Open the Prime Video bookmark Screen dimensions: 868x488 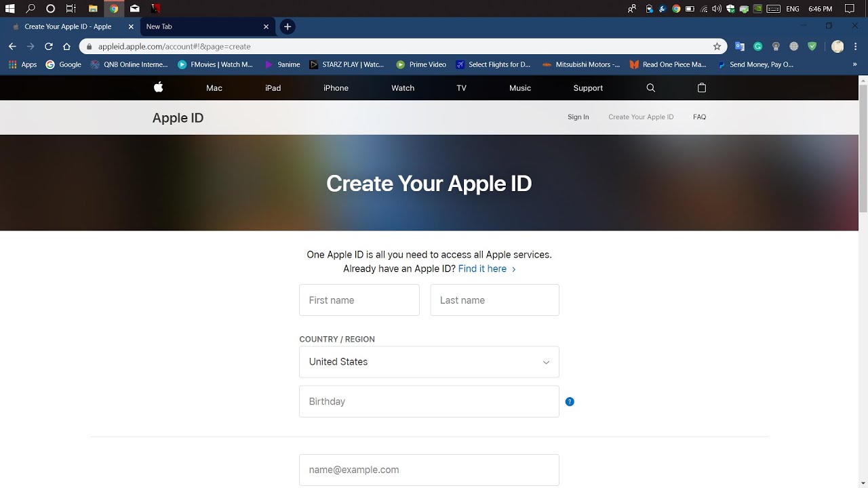pos(421,64)
